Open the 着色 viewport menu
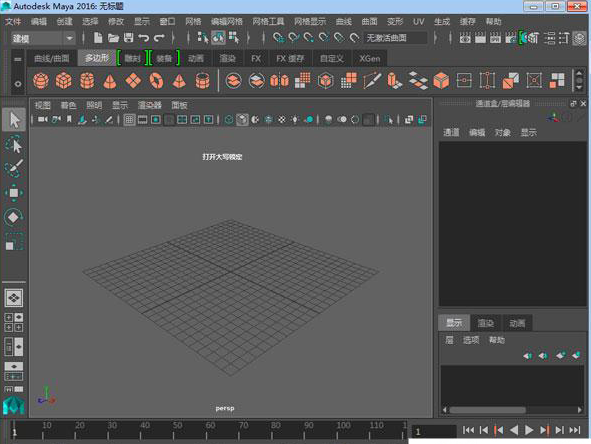The width and height of the screenshot is (591, 444). 68,105
